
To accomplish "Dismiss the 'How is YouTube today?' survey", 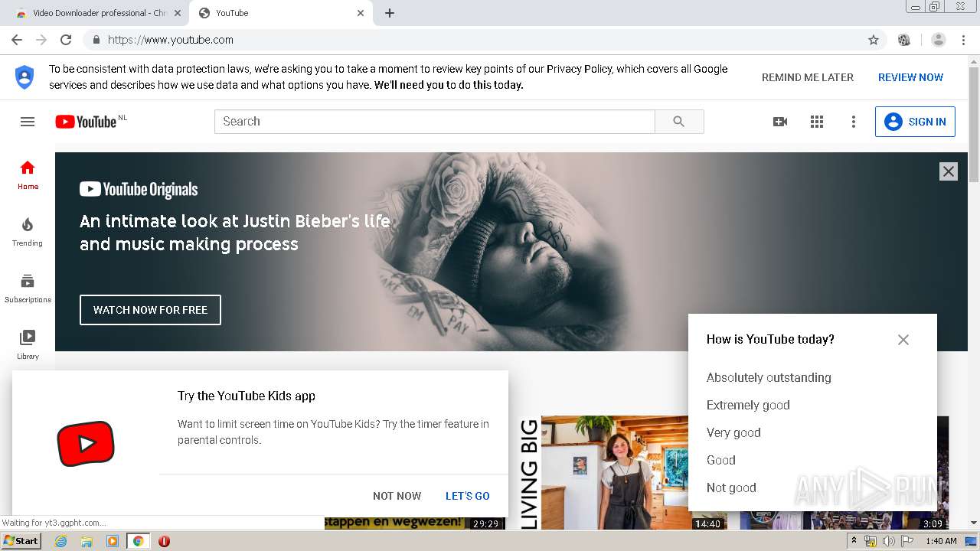I will 903,340.
